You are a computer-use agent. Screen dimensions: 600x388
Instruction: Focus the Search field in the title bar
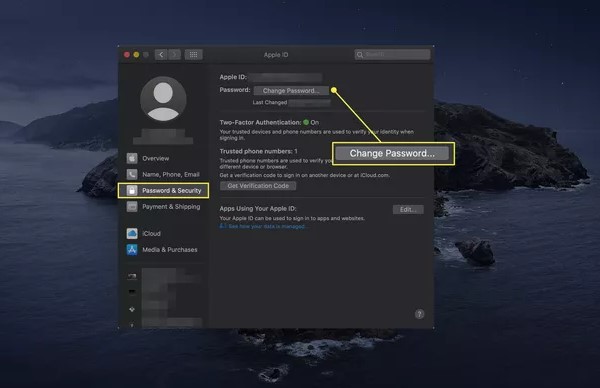click(x=392, y=55)
